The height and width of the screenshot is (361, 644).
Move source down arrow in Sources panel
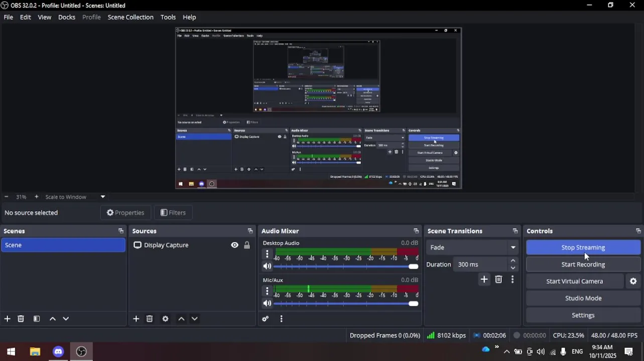click(195, 319)
